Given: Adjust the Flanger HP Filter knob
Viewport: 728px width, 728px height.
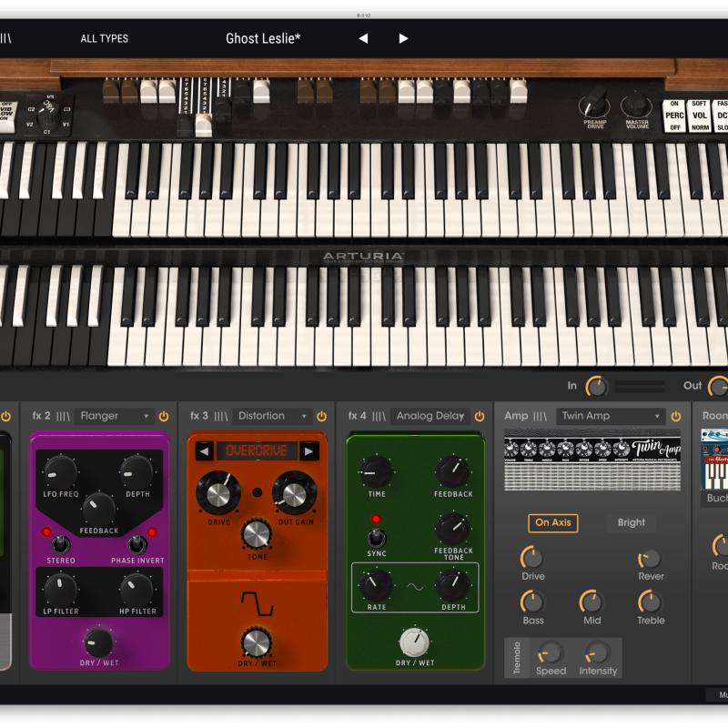Looking at the screenshot, I should click(x=137, y=590).
